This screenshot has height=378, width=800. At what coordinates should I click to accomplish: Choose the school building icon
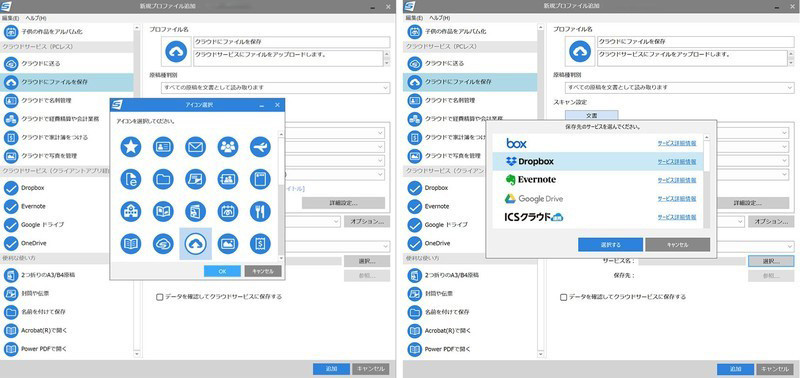pos(131,211)
